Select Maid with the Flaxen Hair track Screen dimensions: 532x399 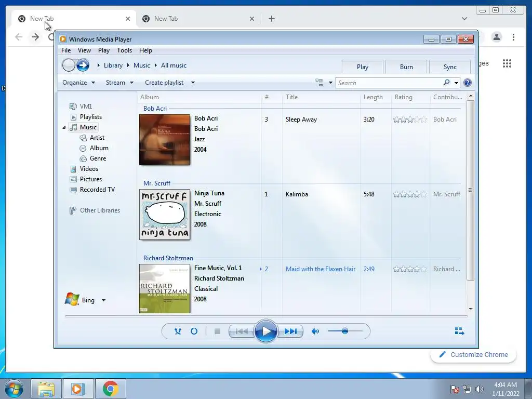tap(320, 269)
